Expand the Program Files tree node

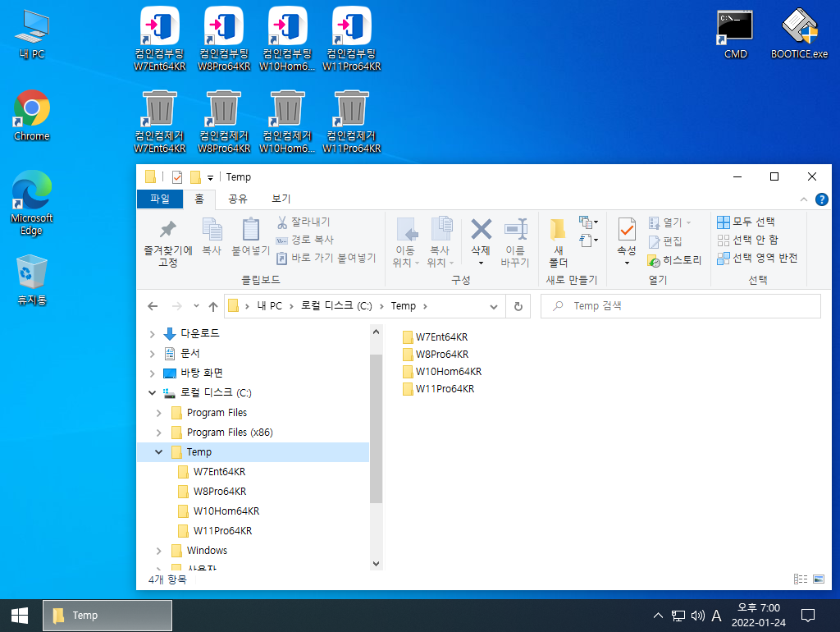pos(158,413)
